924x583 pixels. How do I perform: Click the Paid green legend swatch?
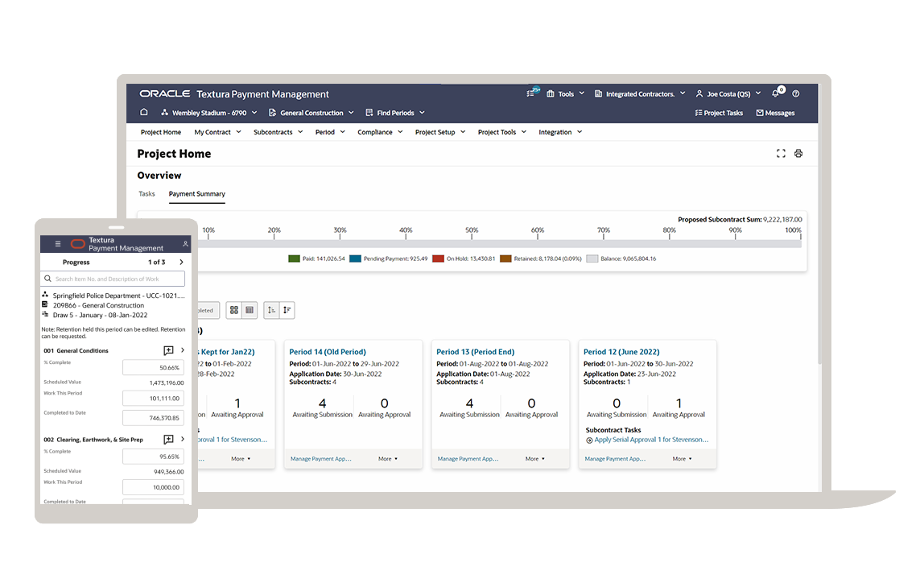pos(294,258)
